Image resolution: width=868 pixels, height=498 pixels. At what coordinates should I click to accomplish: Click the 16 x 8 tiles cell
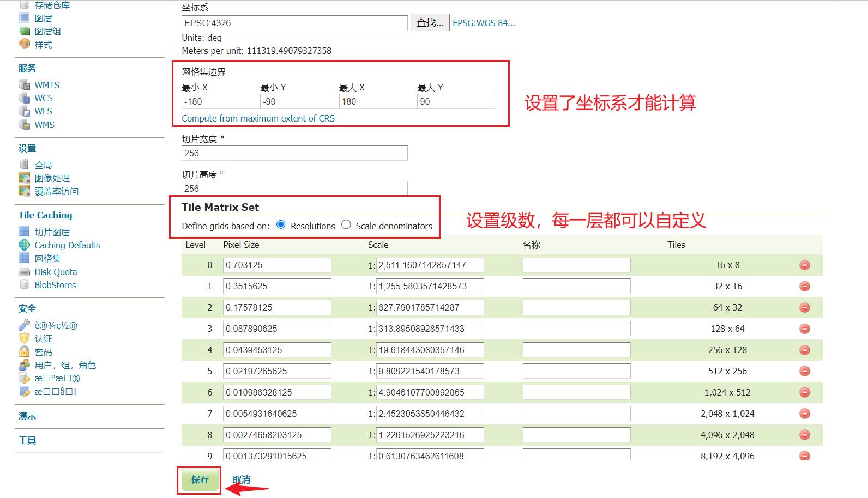727,265
